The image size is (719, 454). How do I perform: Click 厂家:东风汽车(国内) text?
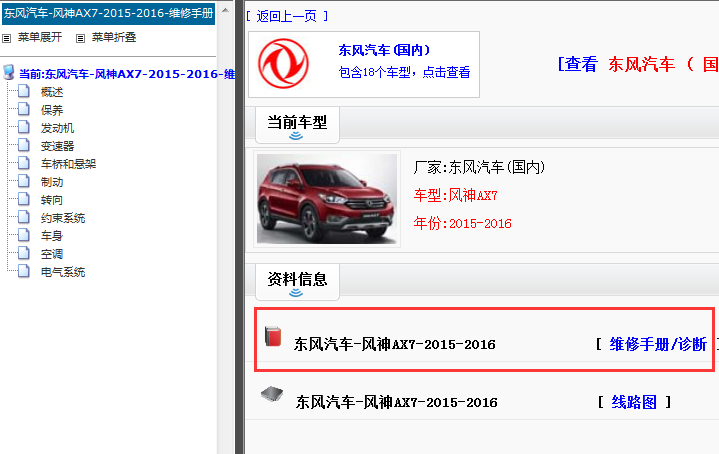point(479,167)
